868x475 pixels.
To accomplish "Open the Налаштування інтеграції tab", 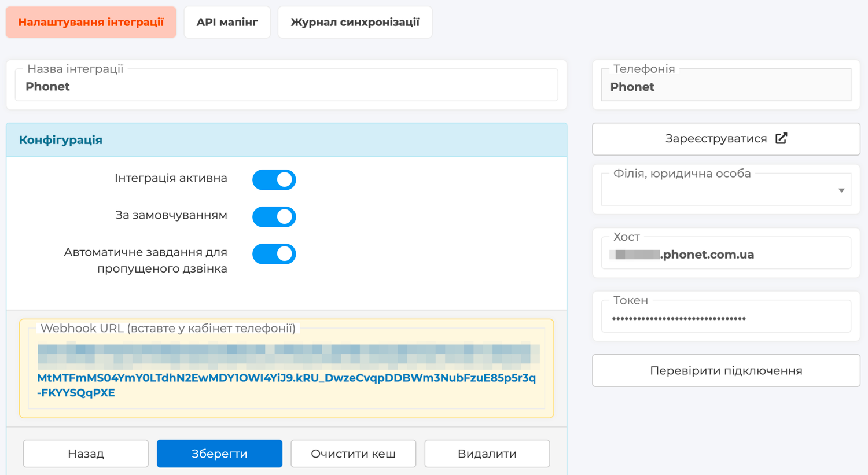I will 91,23.
